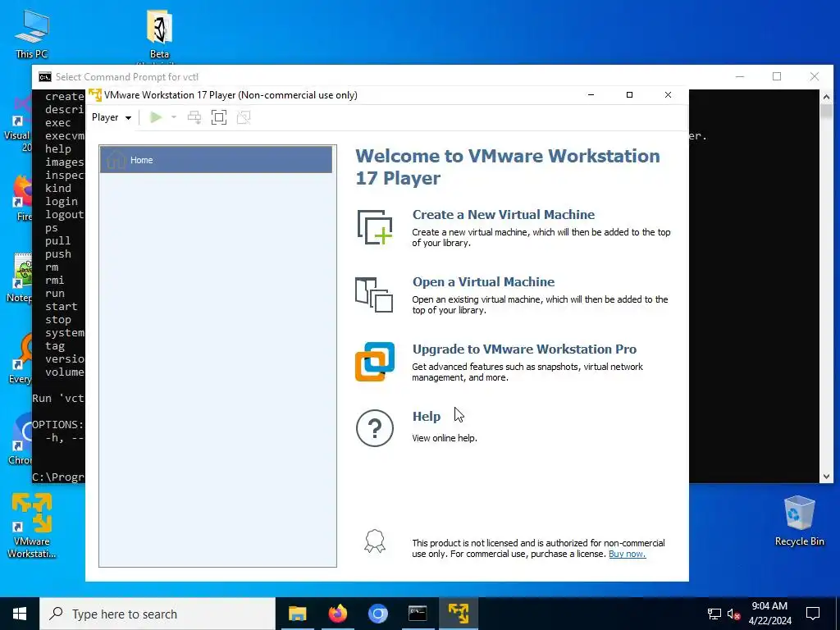This screenshot has width=840, height=630.
Task: Click Command Prompt title bar icon
Action: [45, 76]
